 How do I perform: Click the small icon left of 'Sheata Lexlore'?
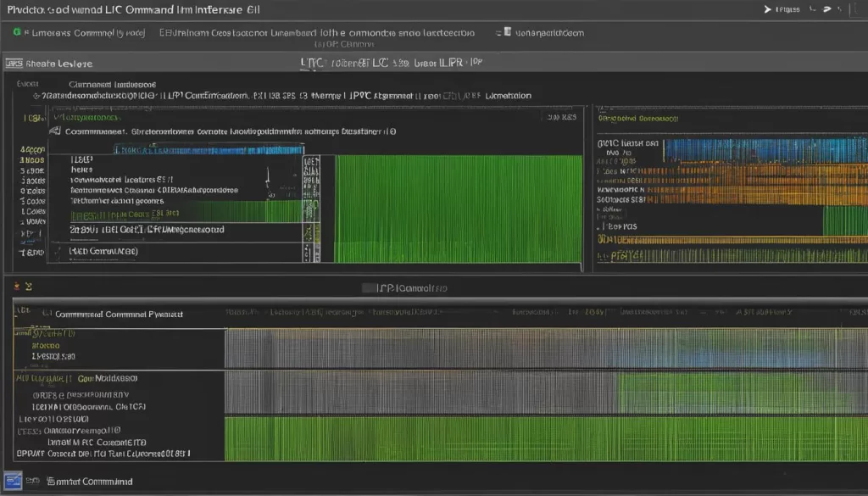pyautogui.click(x=13, y=64)
